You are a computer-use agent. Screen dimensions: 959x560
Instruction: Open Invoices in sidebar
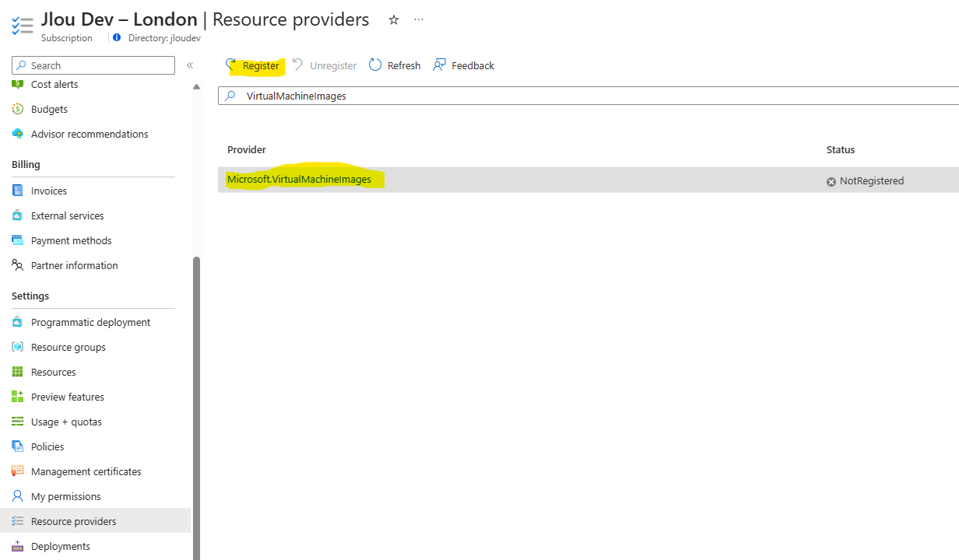pyautogui.click(x=49, y=191)
